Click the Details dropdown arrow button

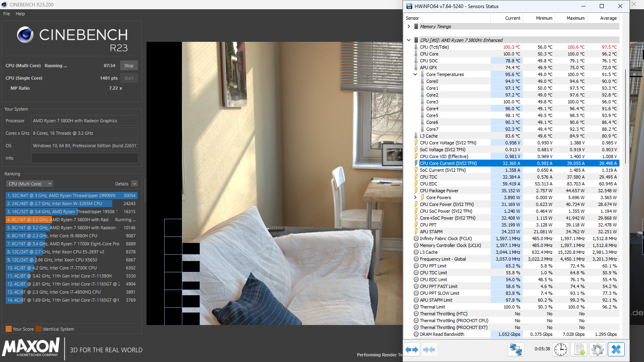[x=134, y=184]
